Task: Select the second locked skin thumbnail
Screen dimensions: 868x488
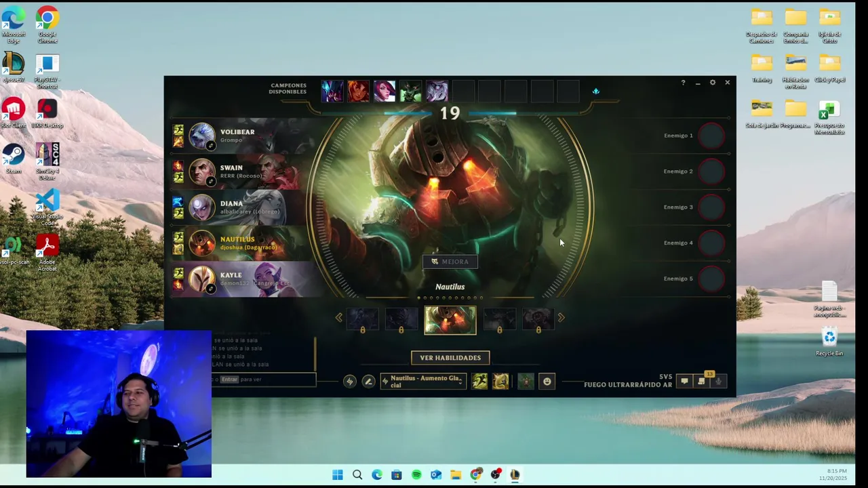Action: tap(401, 320)
